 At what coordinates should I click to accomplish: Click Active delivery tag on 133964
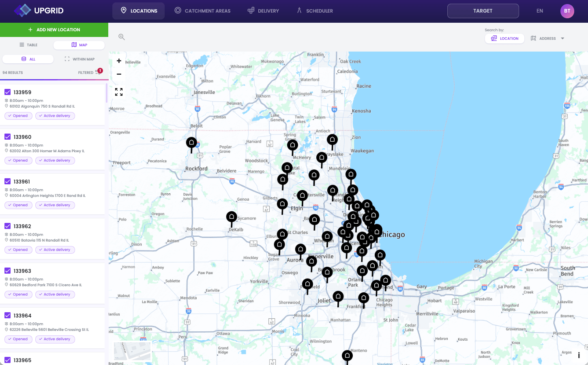[55, 339]
